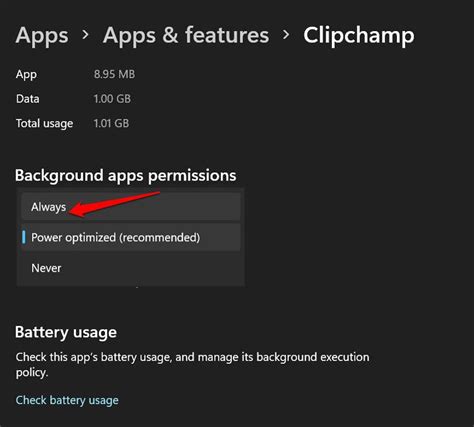
Task: Click chevron before Clipchamp title
Action: coord(286,34)
